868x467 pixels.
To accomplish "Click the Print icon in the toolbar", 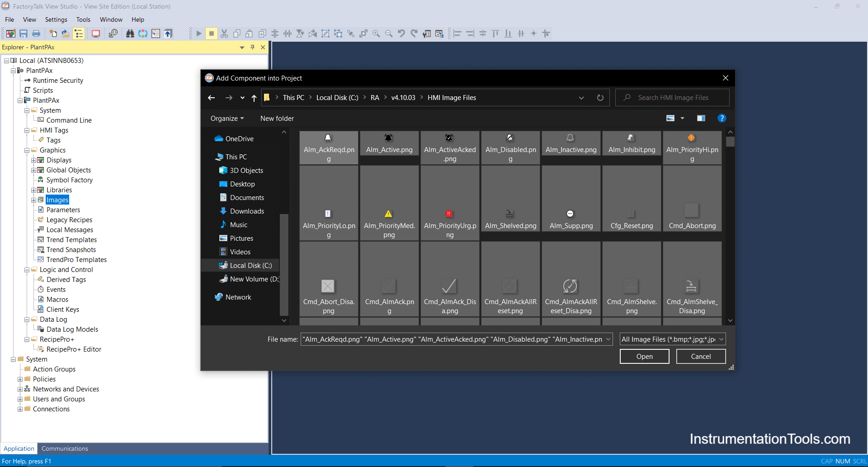I will [x=36, y=33].
